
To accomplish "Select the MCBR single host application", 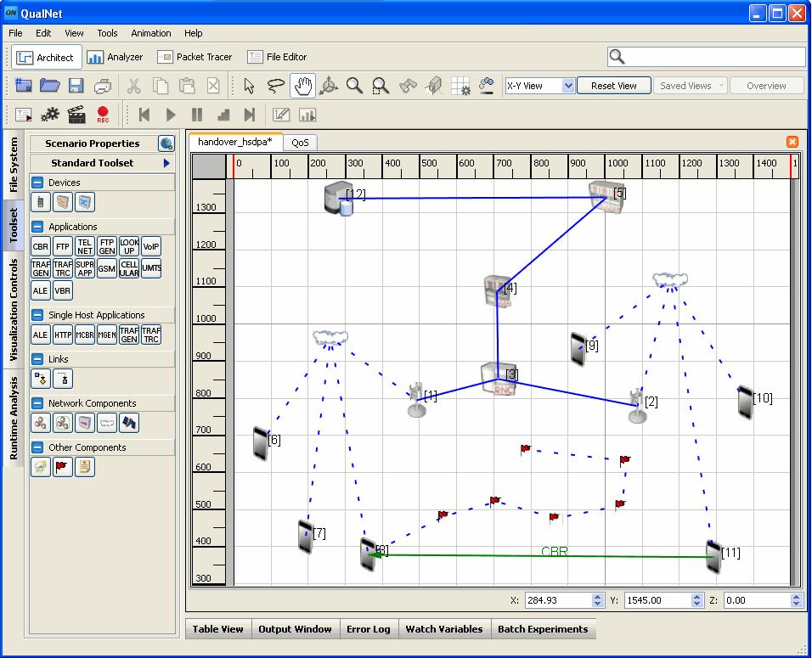I will point(85,335).
